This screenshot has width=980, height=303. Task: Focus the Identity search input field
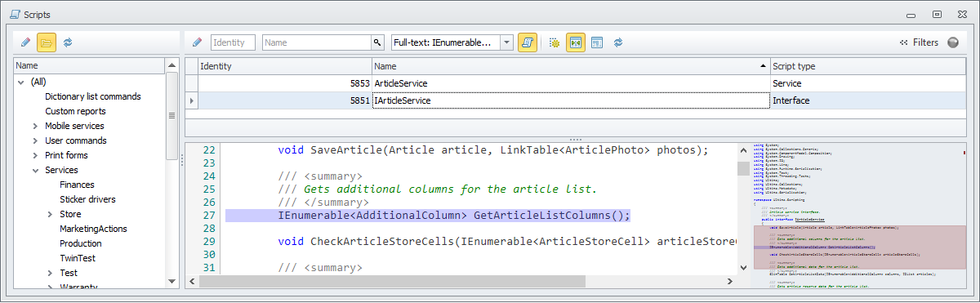(233, 42)
